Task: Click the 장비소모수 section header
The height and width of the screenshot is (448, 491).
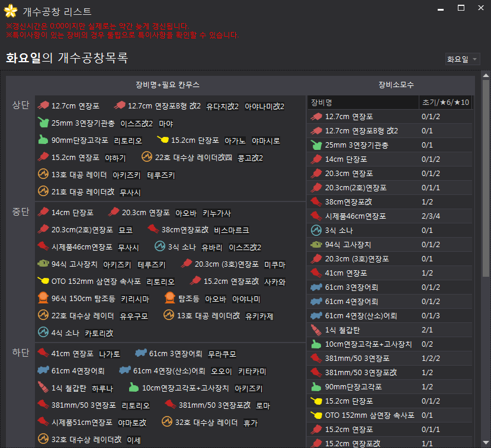Action: [x=396, y=85]
